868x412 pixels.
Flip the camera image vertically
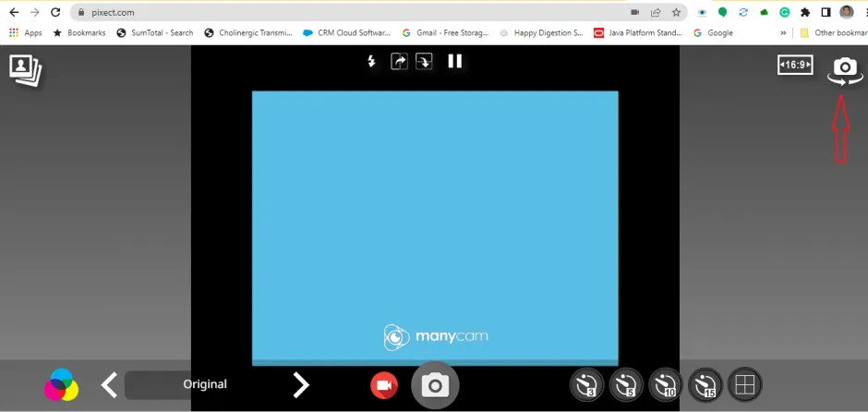click(424, 61)
